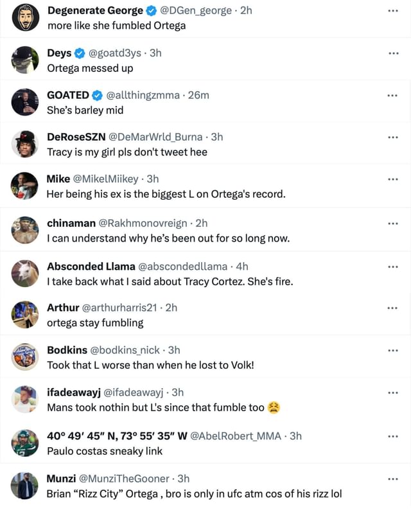Image resolution: width=411 pixels, height=532 pixels.
Task: Open Munzi's profile avatar
Action: click(24, 484)
